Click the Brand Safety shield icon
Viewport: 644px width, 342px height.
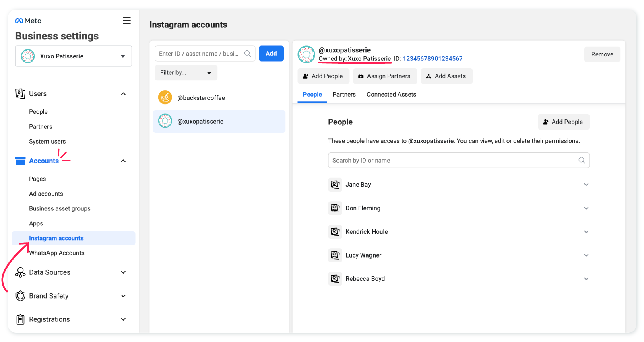click(x=20, y=296)
